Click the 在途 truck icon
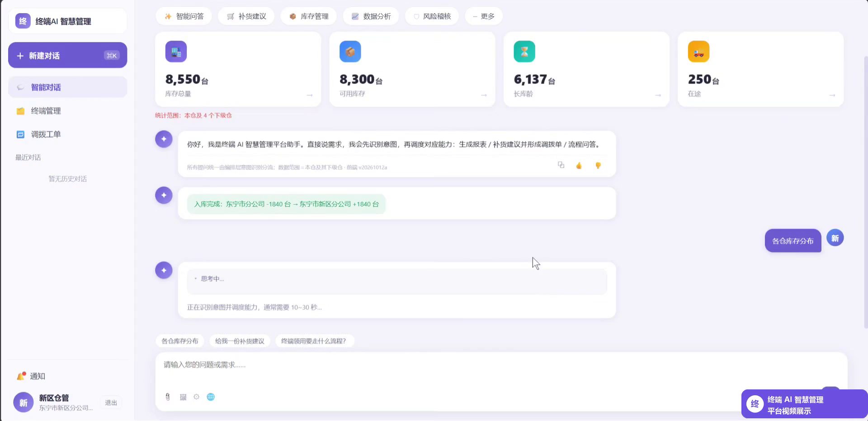 coord(698,51)
